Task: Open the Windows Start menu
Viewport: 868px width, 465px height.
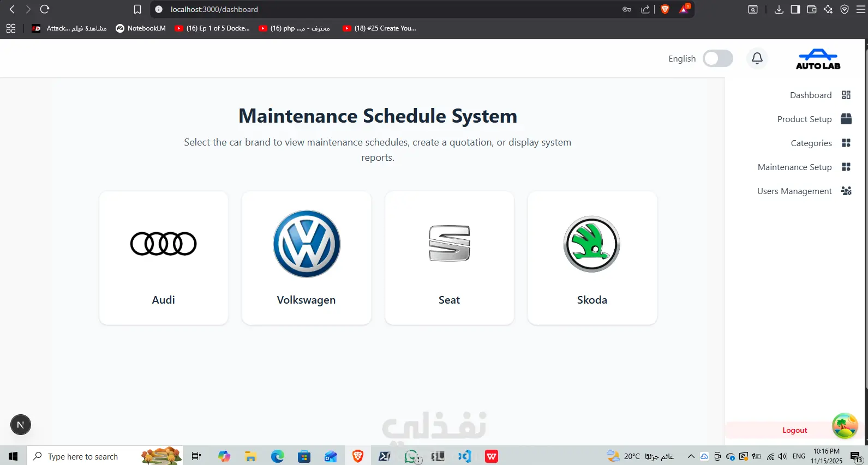Action: (13, 456)
